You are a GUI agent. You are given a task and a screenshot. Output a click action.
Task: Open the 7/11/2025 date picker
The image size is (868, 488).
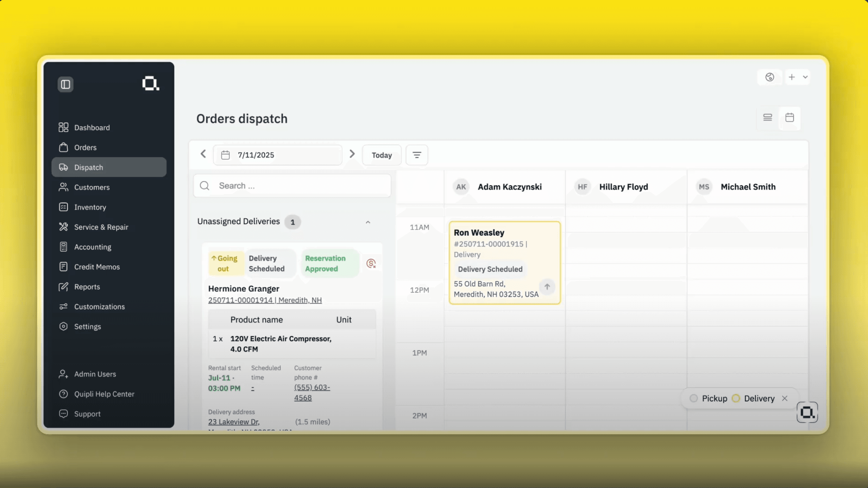[278, 155]
